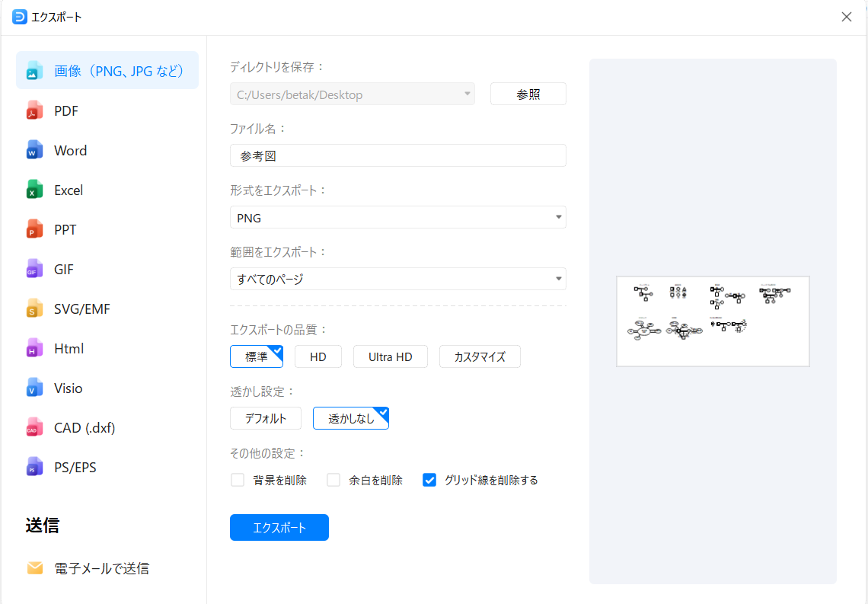
Task: Uncheck グリッド線を削除する option
Action: tap(429, 480)
